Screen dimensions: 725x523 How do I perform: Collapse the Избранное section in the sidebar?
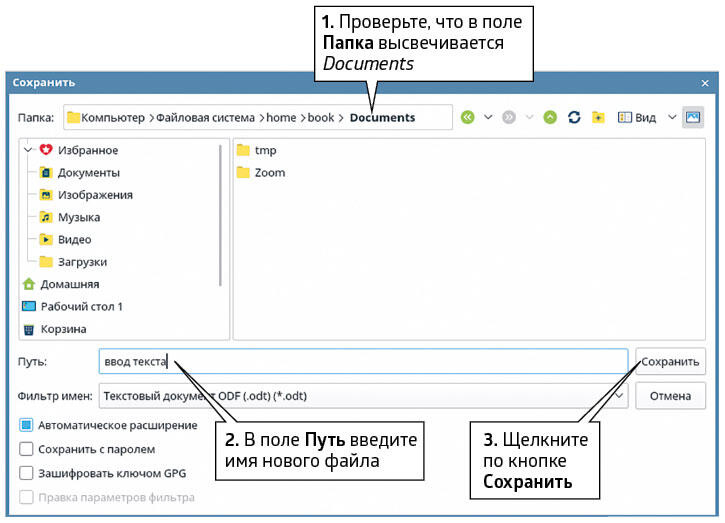coord(26,150)
